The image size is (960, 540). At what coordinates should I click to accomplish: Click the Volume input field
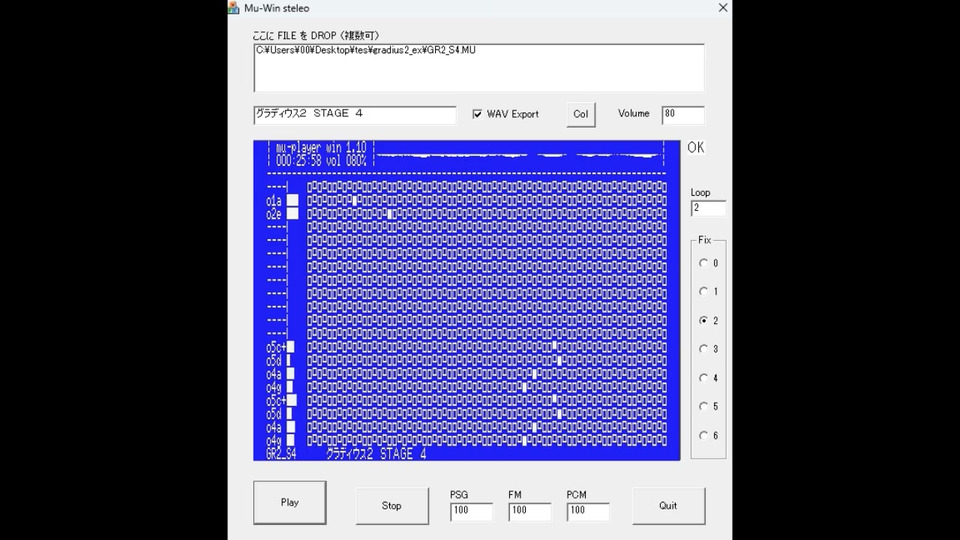point(683,114)
